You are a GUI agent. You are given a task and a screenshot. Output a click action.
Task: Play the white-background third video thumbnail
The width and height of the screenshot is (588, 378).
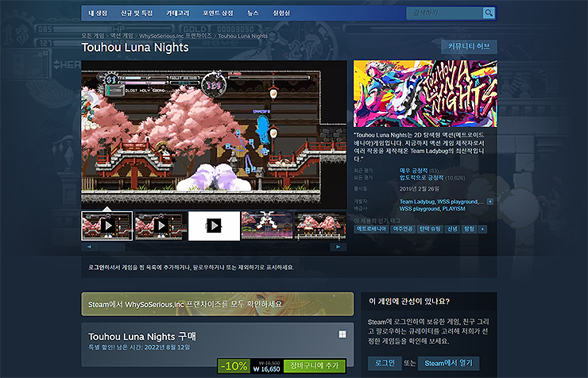[x=214, y=226]
